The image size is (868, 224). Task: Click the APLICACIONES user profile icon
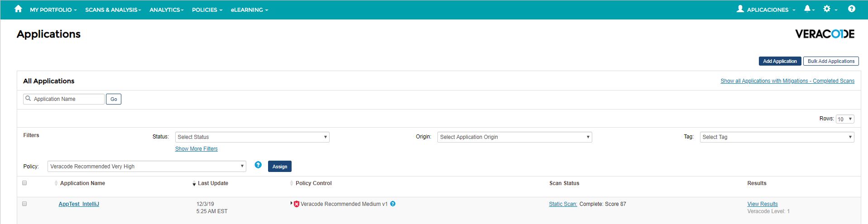740,9
